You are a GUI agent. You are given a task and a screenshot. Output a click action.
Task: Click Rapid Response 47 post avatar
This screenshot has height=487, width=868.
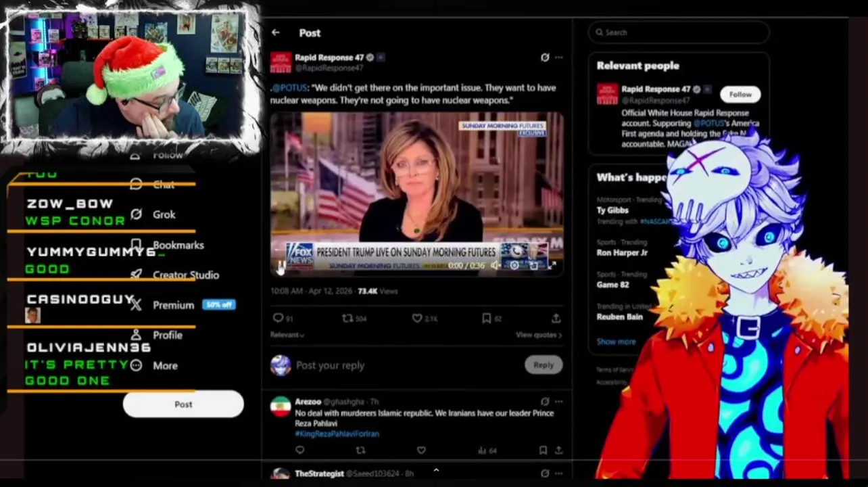tap(281, 63)
